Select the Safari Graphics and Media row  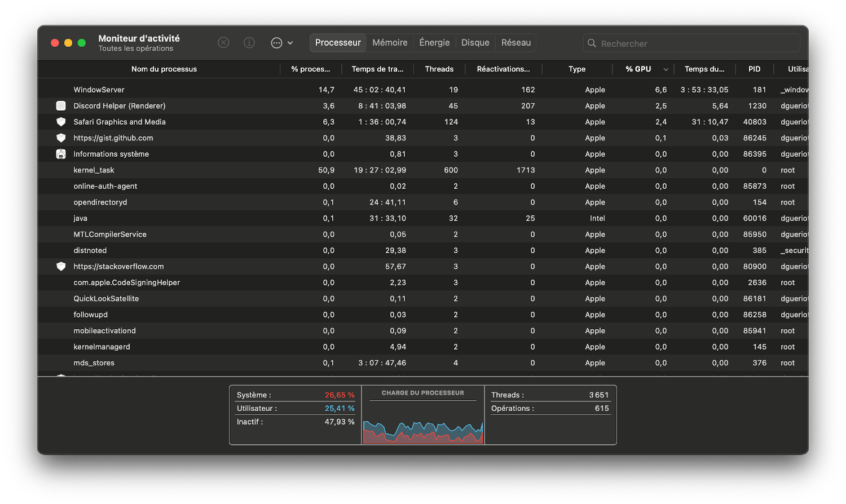(x=423, y=122)
